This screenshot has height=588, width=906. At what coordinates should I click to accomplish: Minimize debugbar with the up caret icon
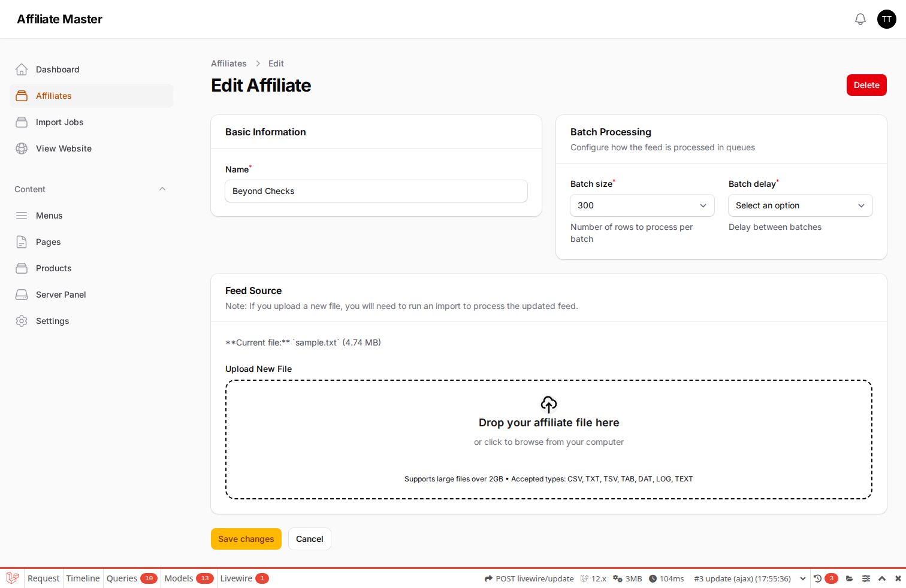[x=882, y=578]
